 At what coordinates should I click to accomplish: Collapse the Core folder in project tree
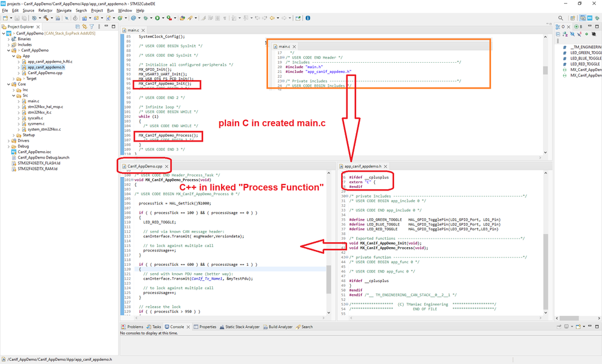pyautogui.click(x=9, y=84)
